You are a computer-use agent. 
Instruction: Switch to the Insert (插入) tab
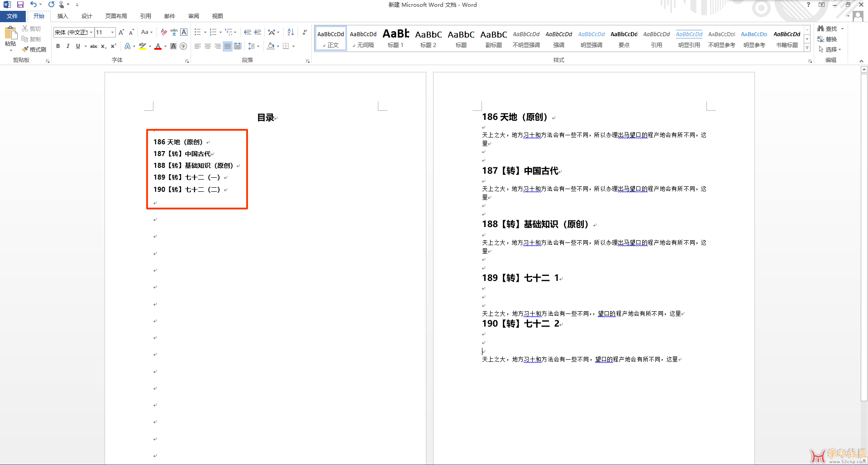62,16
